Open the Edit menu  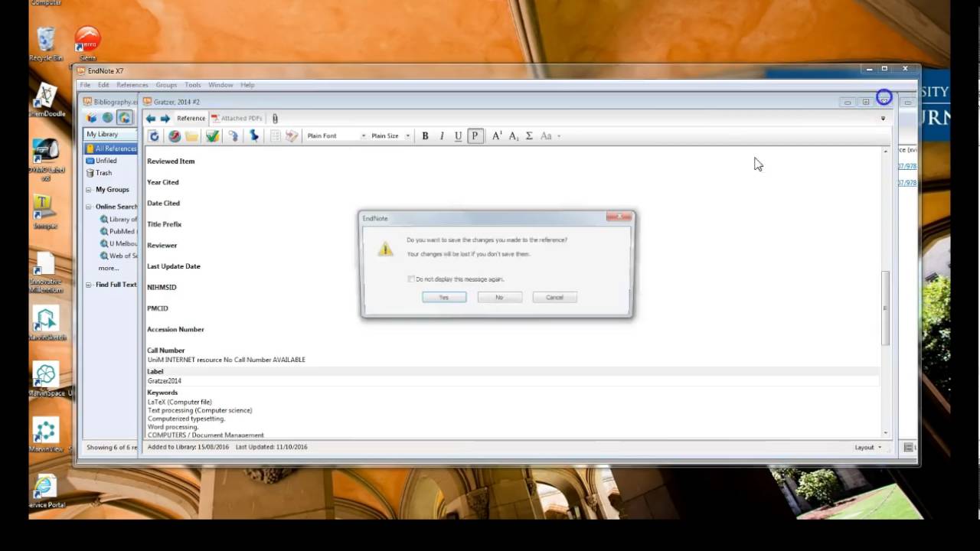click(103, 85)
